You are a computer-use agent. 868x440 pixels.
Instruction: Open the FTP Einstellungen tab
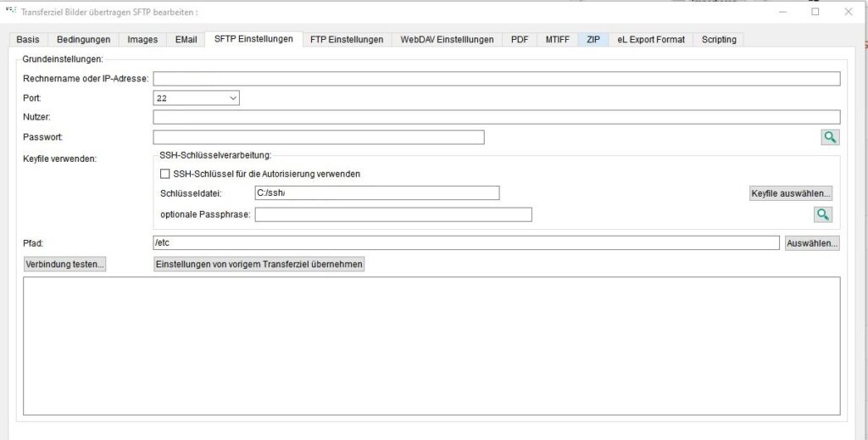click(347, 39)
